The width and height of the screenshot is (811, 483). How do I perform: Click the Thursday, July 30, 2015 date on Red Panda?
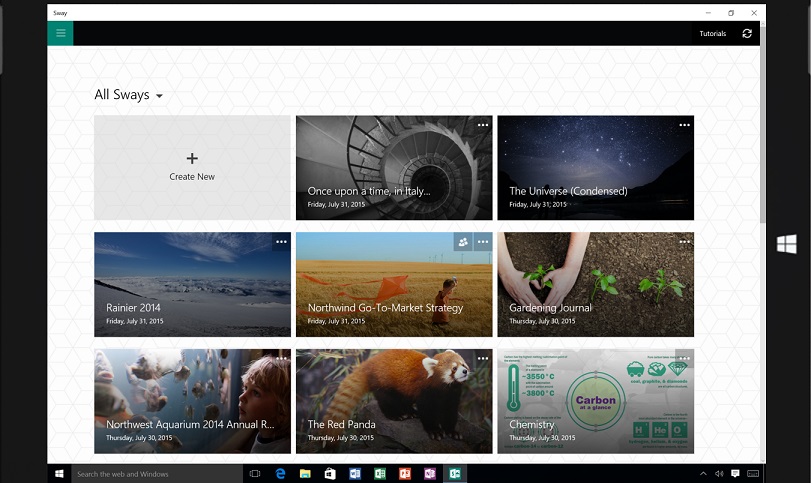341,438
